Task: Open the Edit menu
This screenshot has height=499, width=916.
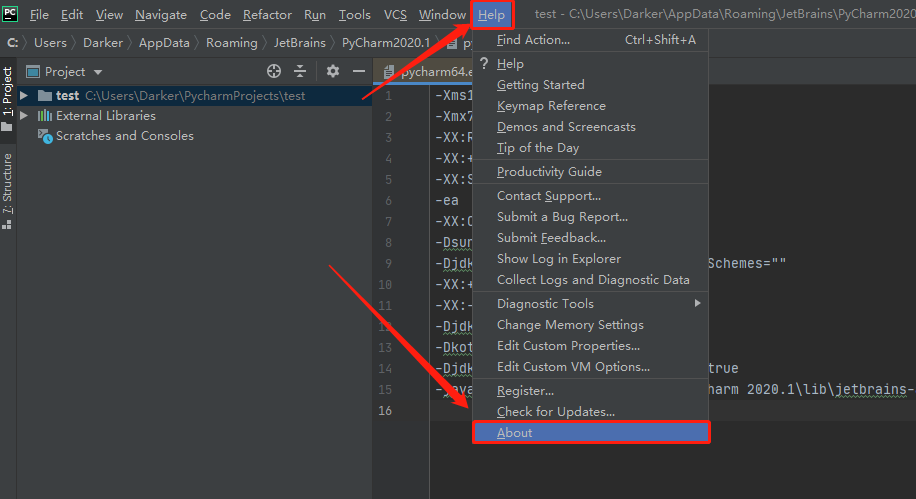Action: coord(72,15)
